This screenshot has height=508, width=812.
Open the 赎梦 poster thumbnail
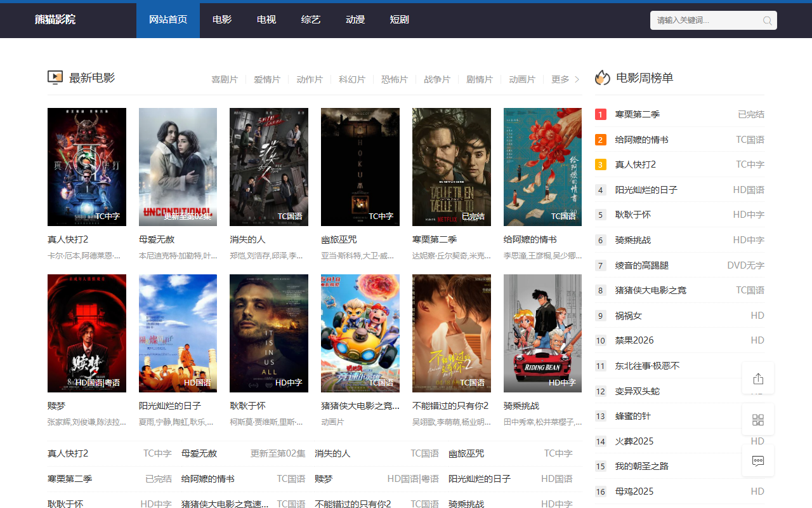click(x=87, y=333)
